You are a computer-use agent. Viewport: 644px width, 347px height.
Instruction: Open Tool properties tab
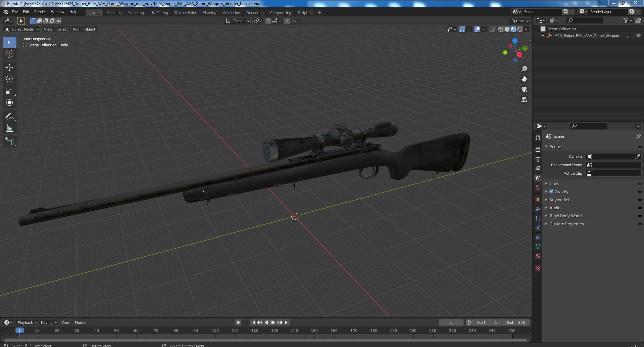(x=538, y=137)
